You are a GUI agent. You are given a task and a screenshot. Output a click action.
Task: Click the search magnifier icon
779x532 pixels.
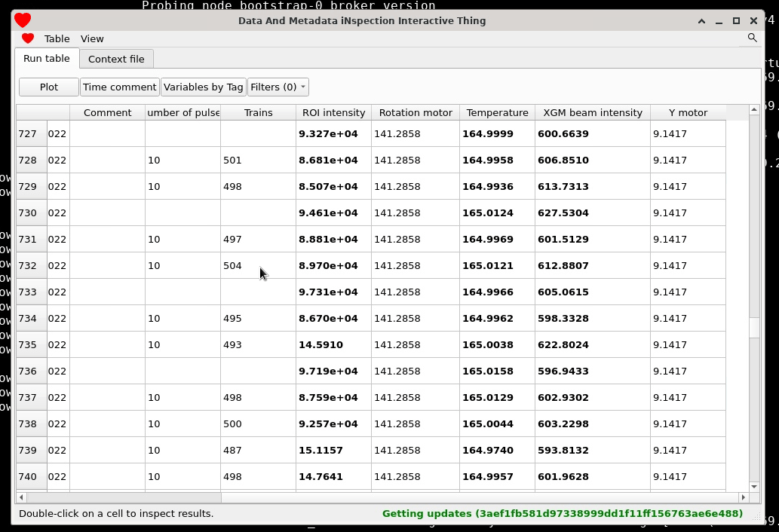click(x=752, y=38)
